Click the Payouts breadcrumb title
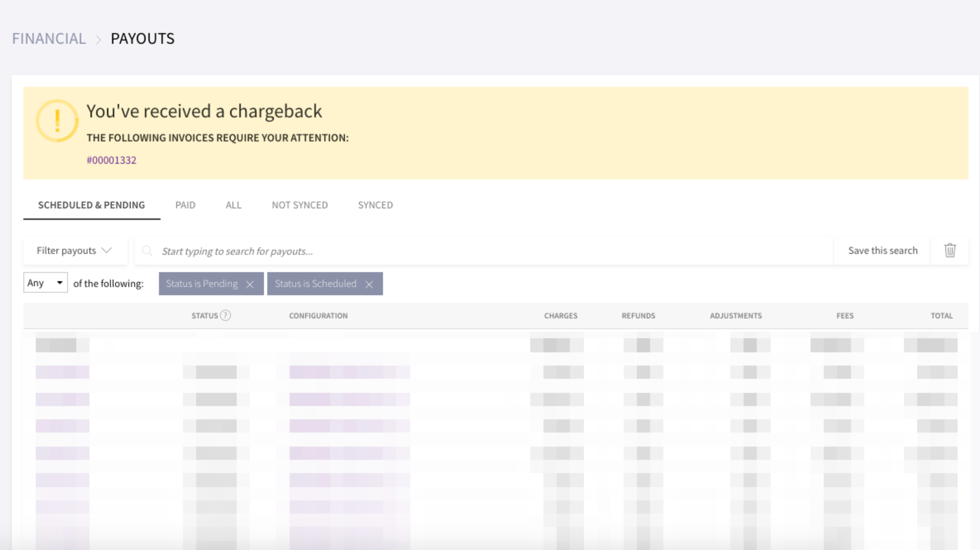This screenshot has width=980, height=550. click(x=142, y=39)
